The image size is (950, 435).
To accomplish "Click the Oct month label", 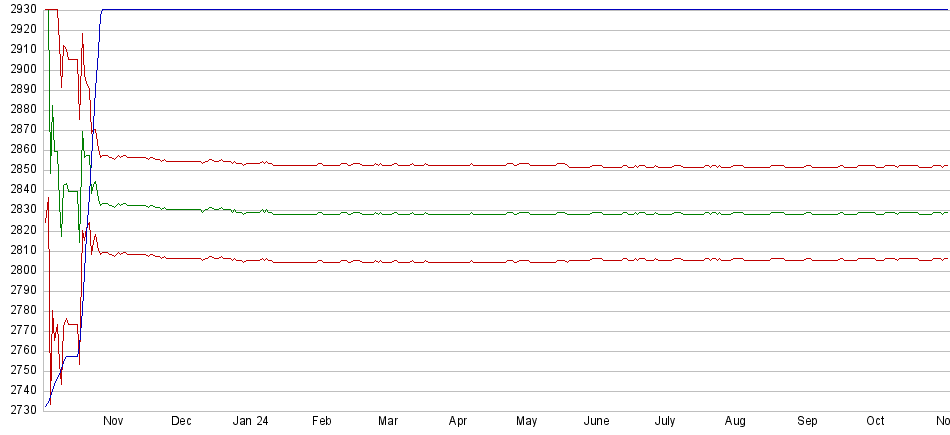I will tap(875, 422).
